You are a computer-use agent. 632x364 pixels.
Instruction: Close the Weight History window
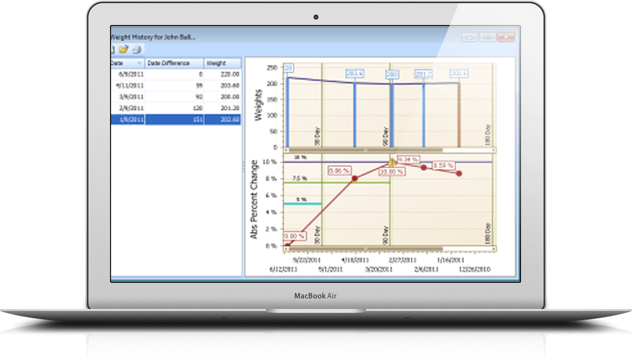(x=506, y=37)
